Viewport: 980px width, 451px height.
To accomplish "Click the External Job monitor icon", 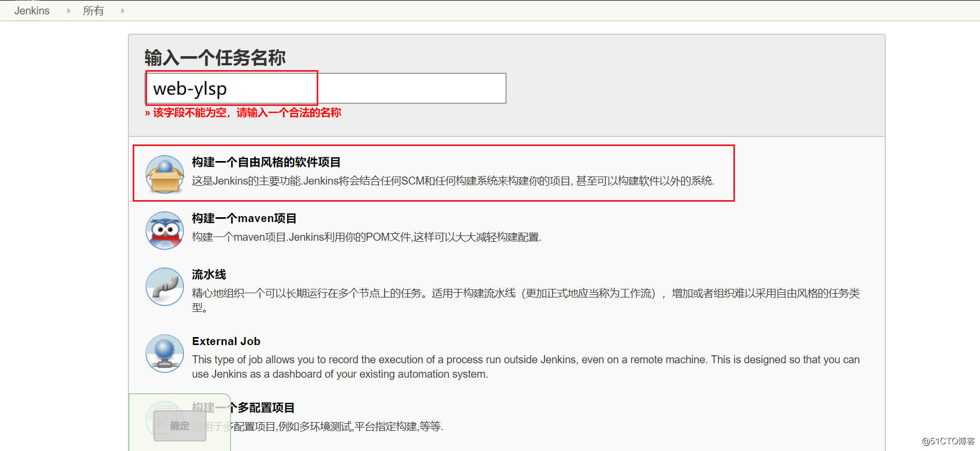I will click(165, 354).
